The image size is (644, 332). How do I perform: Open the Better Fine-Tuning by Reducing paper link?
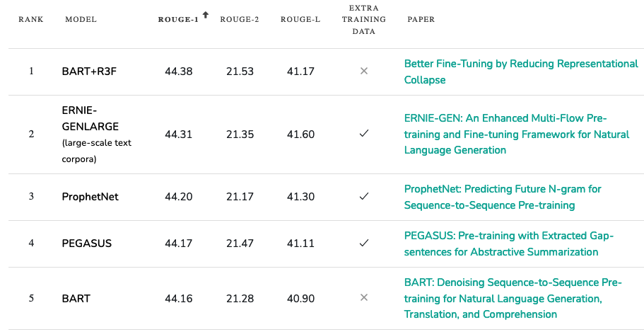[521, 71]
